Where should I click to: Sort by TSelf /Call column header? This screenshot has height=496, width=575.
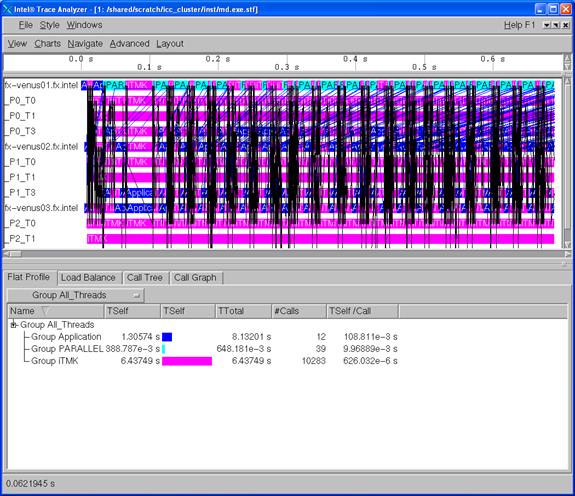362,311
